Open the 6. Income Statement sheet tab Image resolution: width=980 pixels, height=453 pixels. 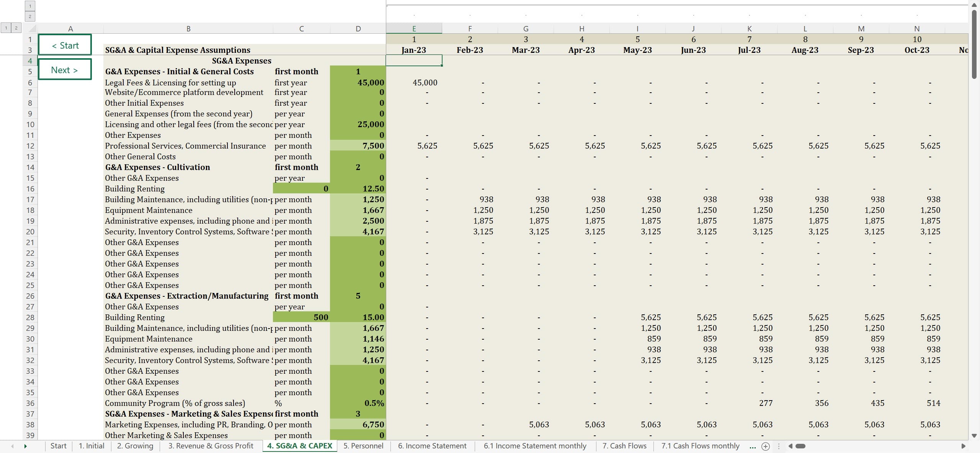(432, 446)
